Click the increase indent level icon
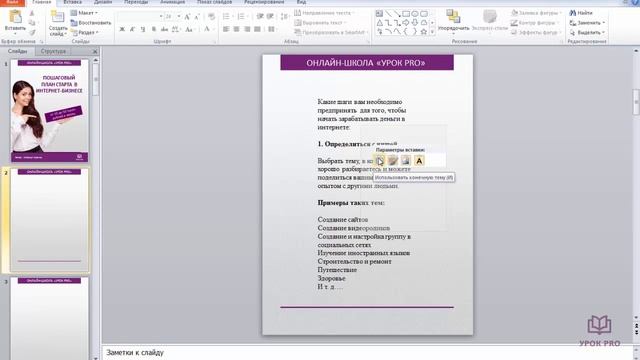This screenshot has height=360, width=640. [270, 17]
